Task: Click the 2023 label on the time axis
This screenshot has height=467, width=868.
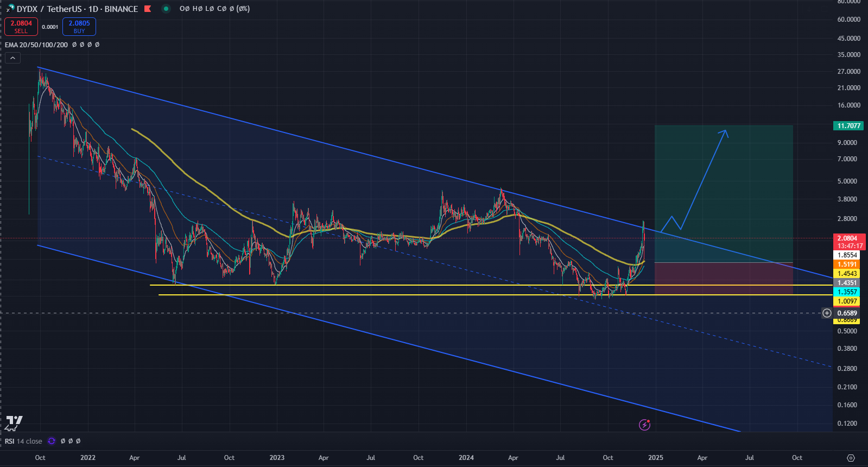Action: (277, 458)
